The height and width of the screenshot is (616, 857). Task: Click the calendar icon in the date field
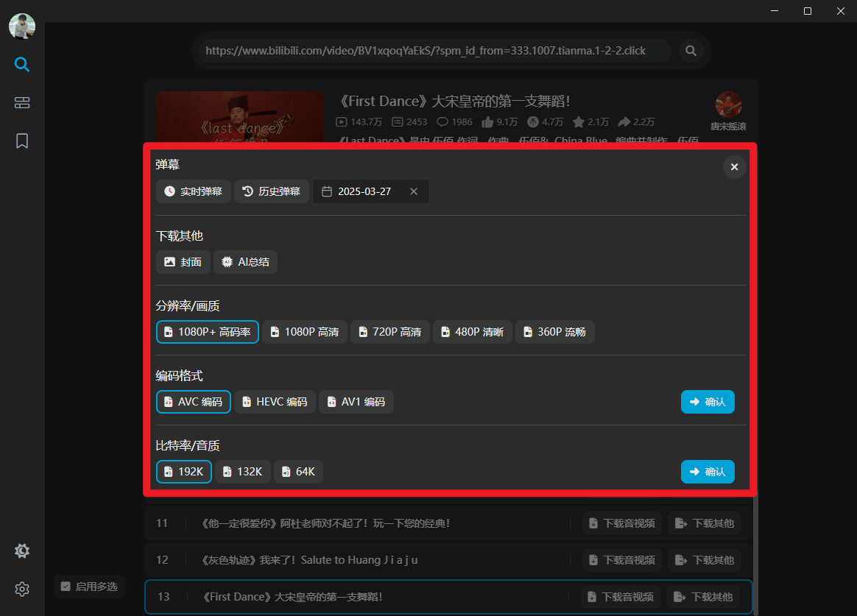tap(326, 191)
